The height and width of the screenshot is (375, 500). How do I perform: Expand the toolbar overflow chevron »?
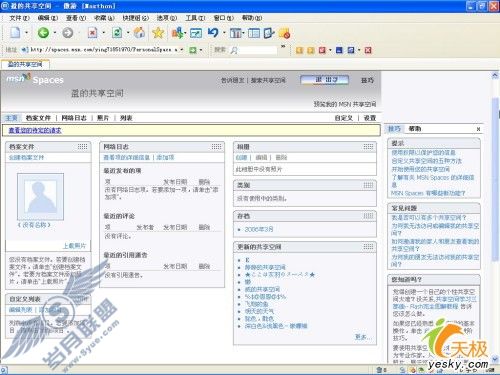[x=283, y=46]
